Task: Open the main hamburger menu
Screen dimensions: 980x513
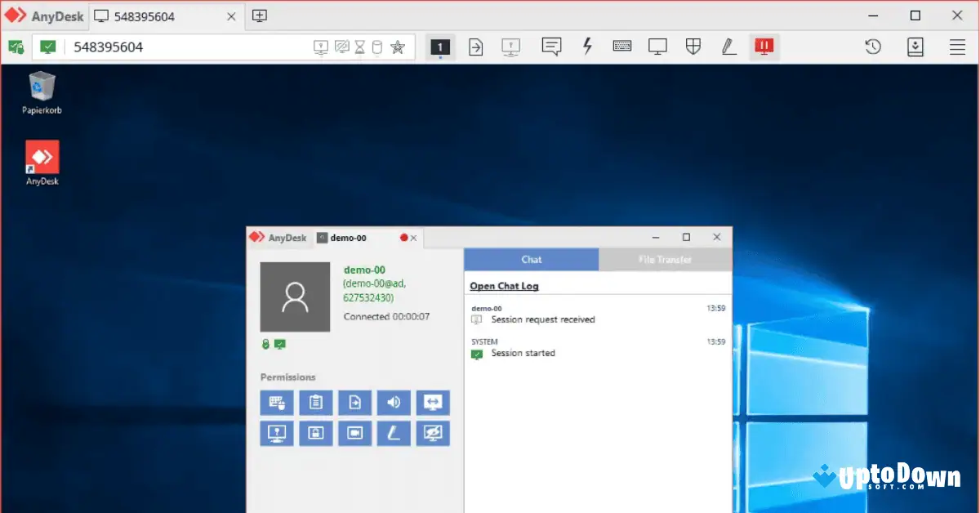Action: tap(957, 47)
